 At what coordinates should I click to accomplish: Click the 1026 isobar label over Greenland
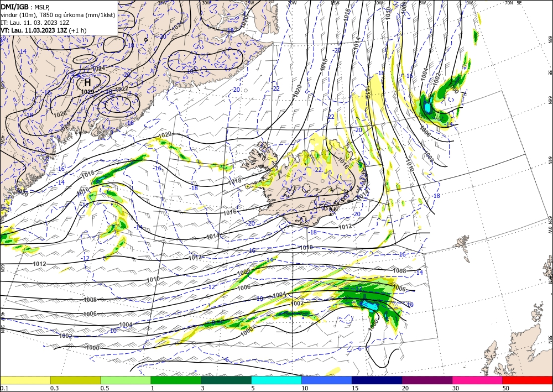pyautogui.click(x=60, y=114)
